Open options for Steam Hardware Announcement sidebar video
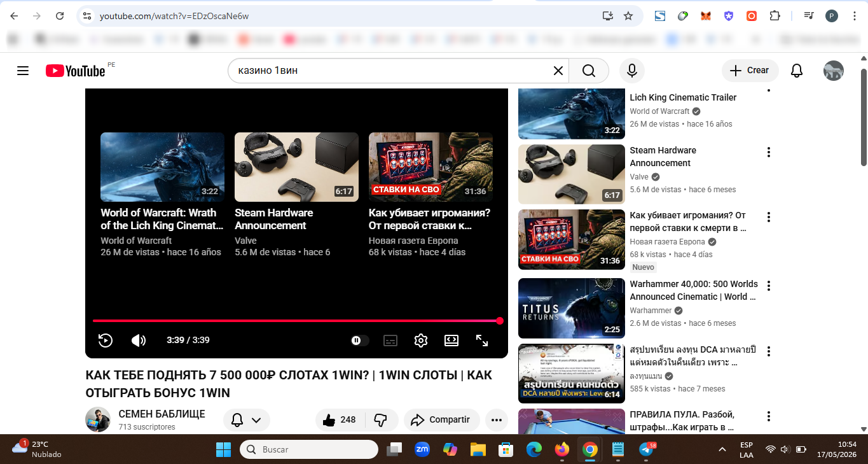 pos(769,152)
